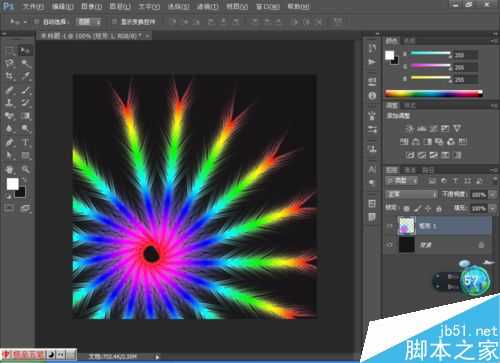
Task: Adjust the red R color slider
Action: 430,53
